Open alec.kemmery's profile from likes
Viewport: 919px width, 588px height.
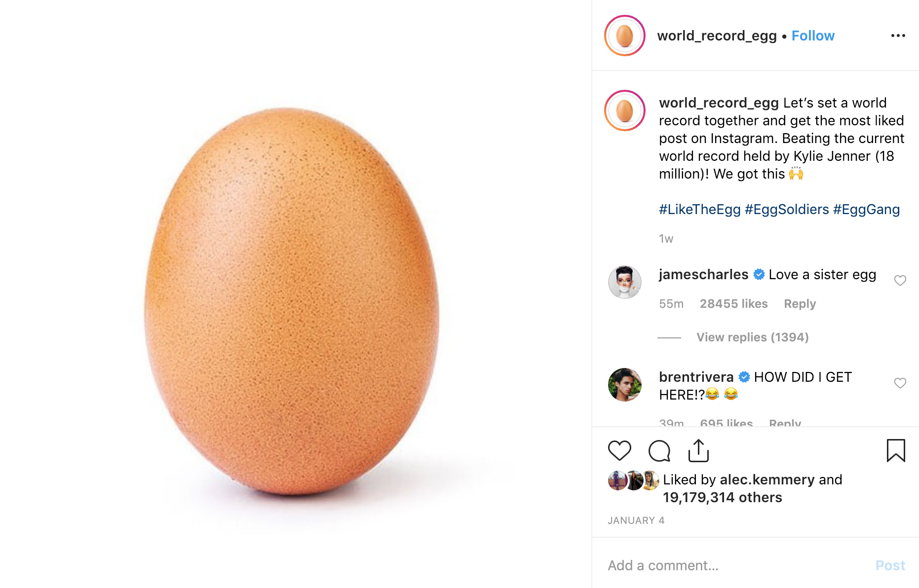pyautogui.click(x=767, y=479)
